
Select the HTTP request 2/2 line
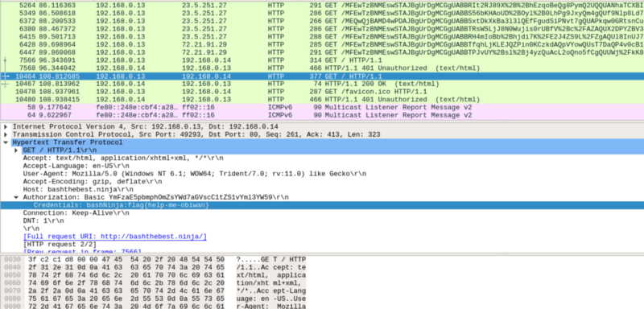pyautogui.click(x=322, y=245)
